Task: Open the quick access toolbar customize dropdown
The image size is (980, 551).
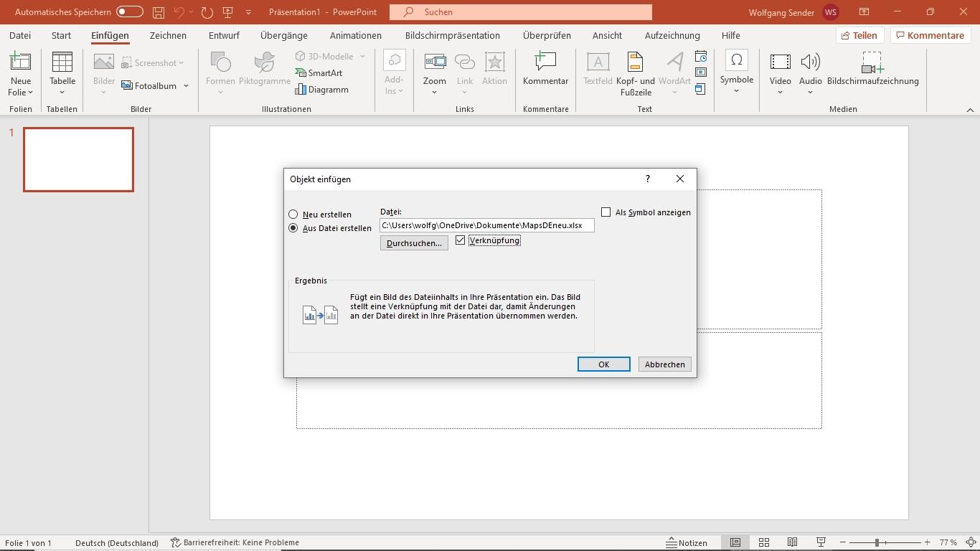Action: pyautogui.click(x=249, y=12)
